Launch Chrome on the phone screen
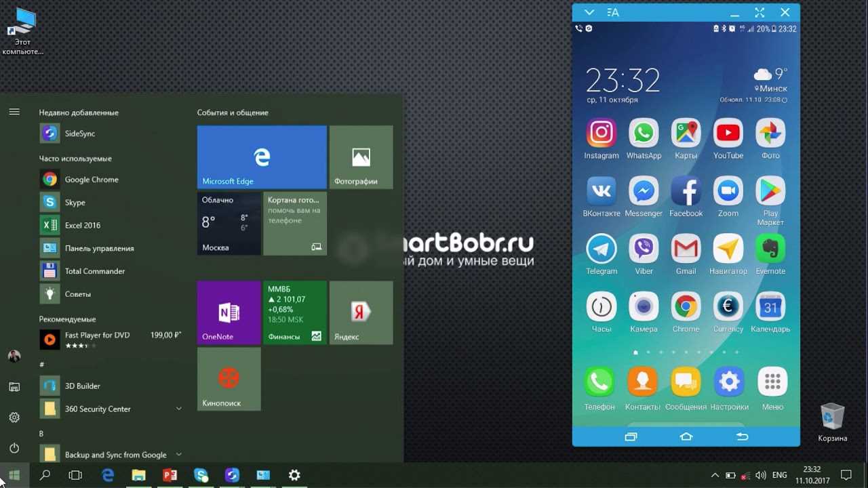Screen dimensions: 868x488 (x=686, y=307)
